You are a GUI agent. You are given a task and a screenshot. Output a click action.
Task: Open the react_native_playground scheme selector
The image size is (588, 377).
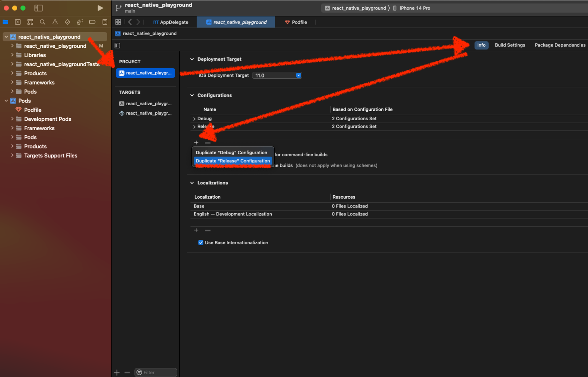[355, 8]
